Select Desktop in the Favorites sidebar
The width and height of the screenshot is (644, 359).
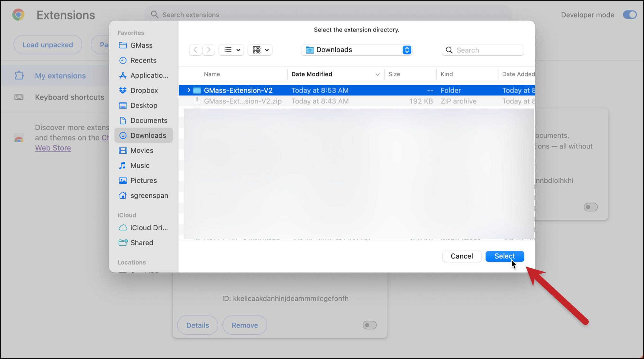138,106
